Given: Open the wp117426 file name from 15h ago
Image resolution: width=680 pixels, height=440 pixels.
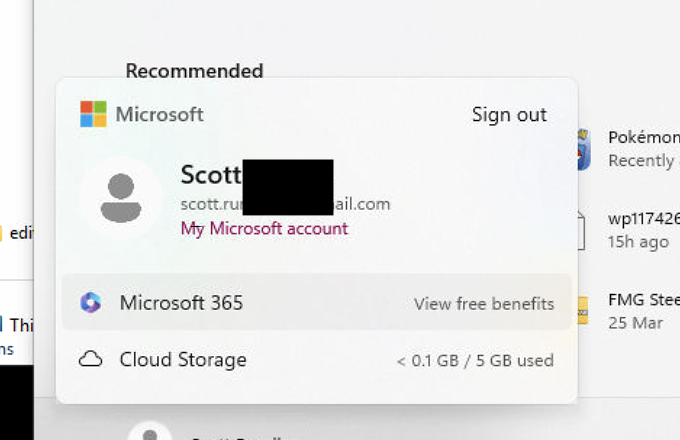Looking at the screenshot, I should point(644,218).
